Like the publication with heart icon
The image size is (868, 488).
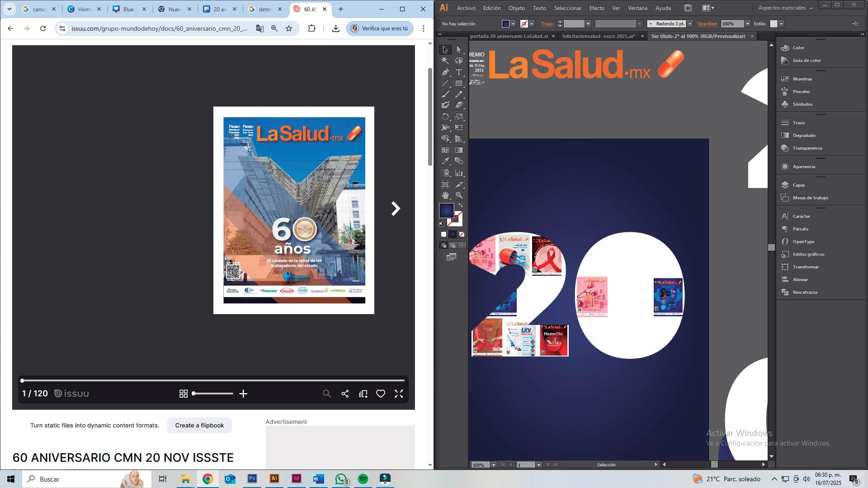(x=381, y=394)
